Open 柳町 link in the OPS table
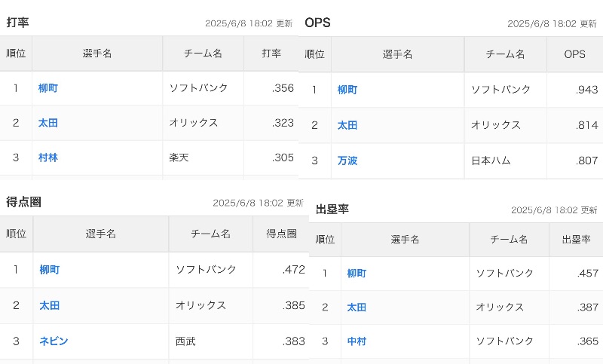 click(347, 90)
